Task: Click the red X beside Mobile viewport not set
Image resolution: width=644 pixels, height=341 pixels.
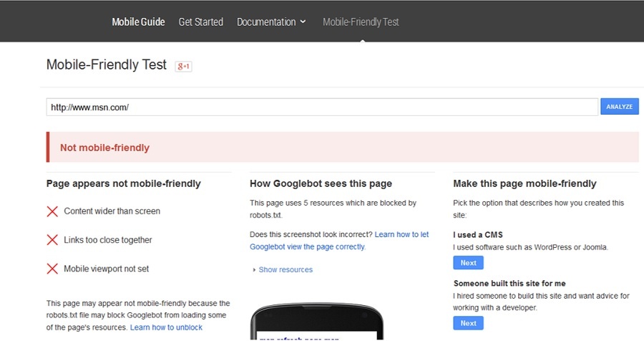Action: tap(52, 269)
